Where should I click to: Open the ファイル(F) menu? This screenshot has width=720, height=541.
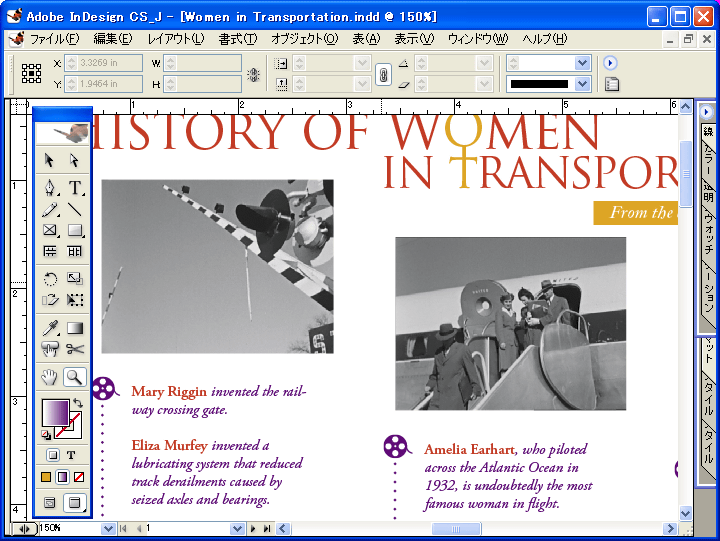[x=54, y=39]
